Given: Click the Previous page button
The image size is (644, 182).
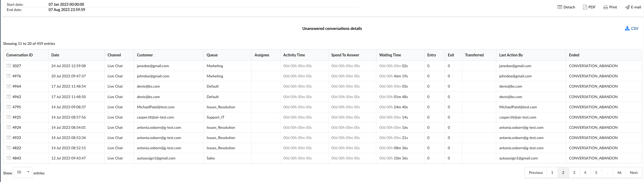Looking at the screenshot, I should [x=536, y=173].
